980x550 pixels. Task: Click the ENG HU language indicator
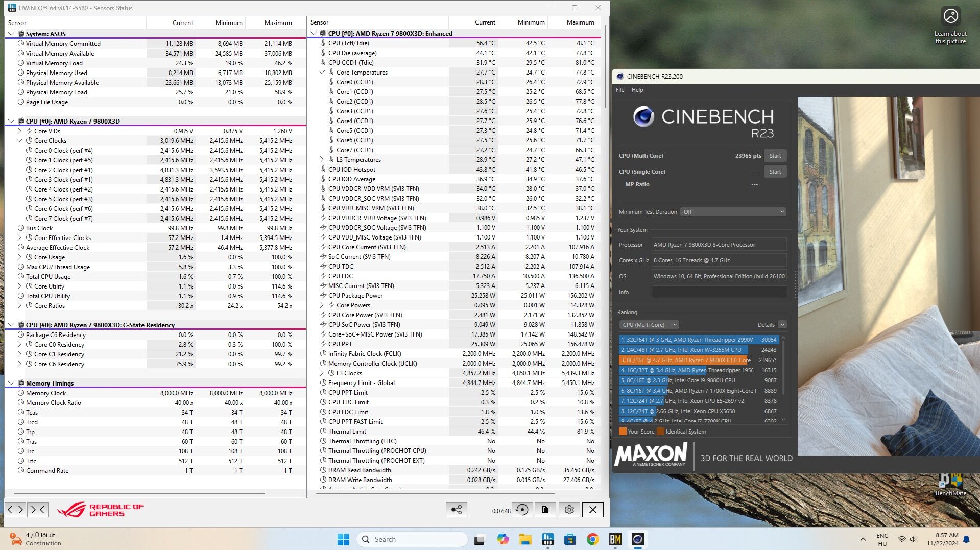pos(882,539)
